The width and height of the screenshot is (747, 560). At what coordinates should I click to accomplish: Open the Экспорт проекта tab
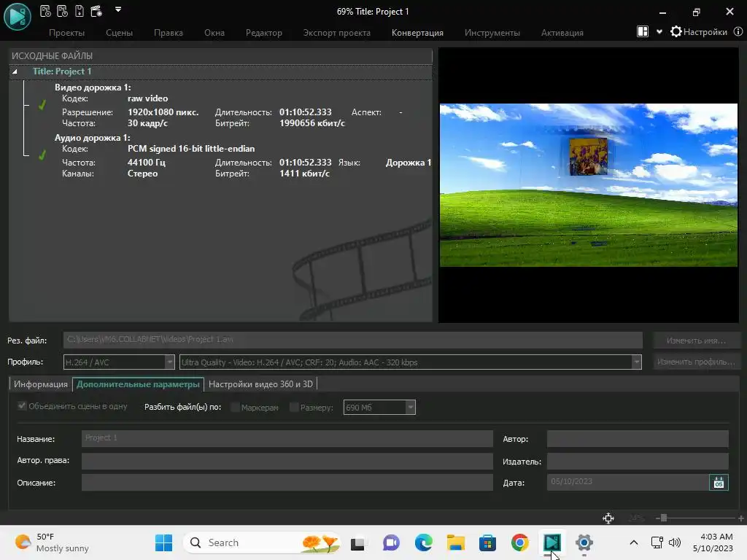click(337, 33)
